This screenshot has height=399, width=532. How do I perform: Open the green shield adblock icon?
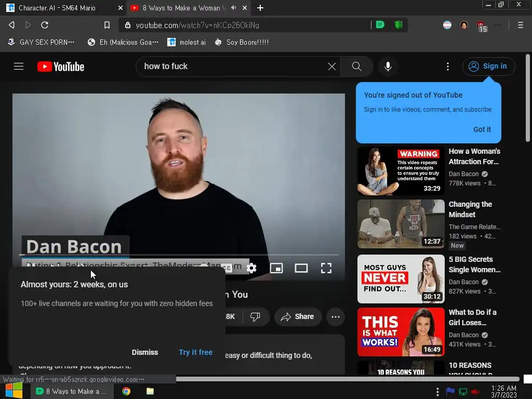[x=398, y=25]
